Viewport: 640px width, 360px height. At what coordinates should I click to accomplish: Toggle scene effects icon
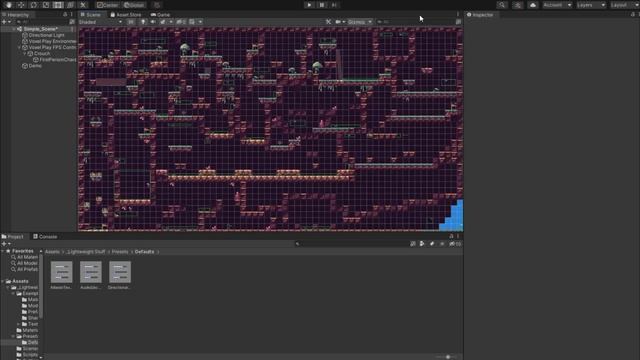(x=163, y=22)
